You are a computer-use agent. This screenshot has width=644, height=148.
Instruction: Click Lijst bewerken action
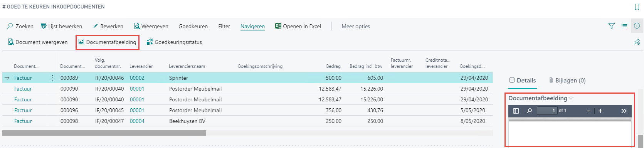click(62, 26)
